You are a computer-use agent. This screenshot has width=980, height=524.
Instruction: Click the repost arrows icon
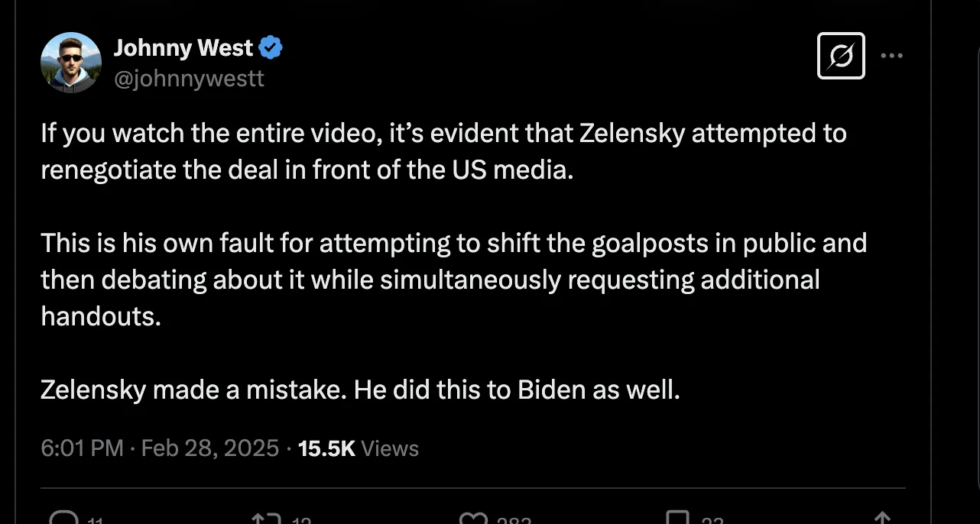[x=264, y=519]
